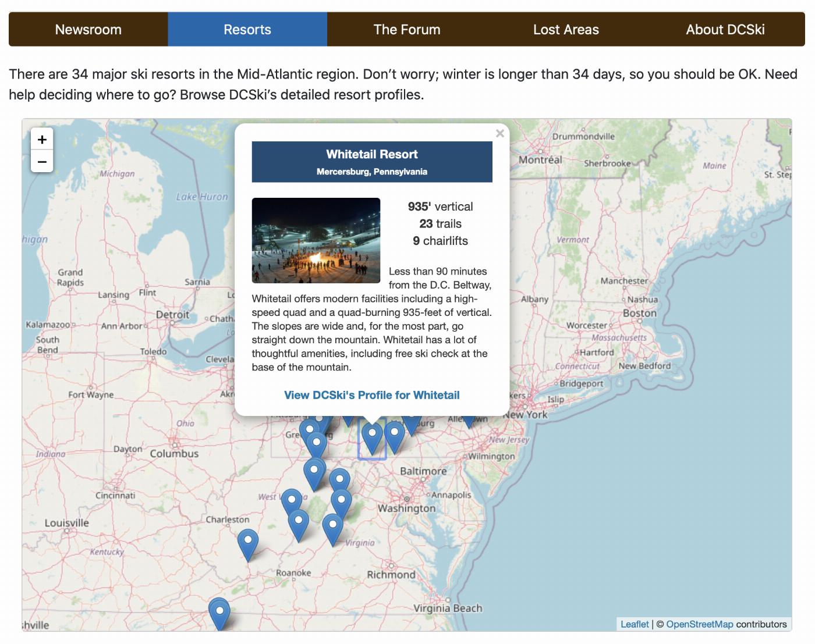The width and height of the screenshot is (815, 644).
Task: Click the 9 chairlifts stat
Action: pos(441,241)
